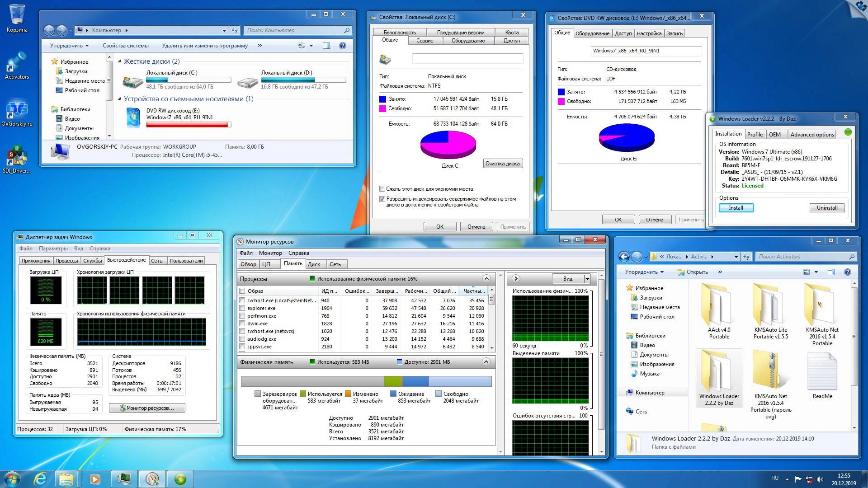
Task: Uncheck 'Разрешить индексировать содержимое файлов' option
Action: [x=382, y=199]
